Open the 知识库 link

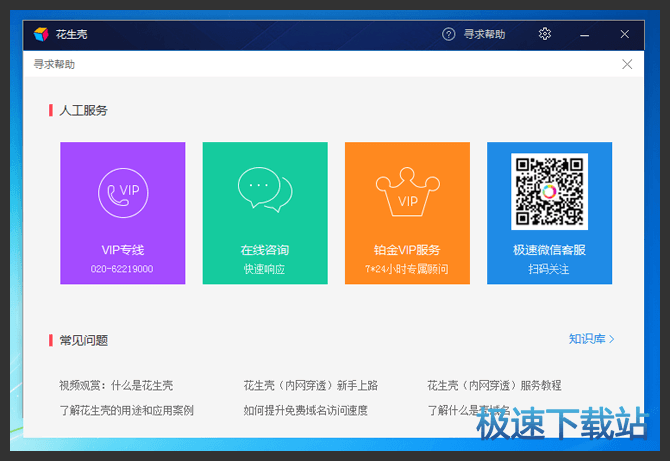587,339
